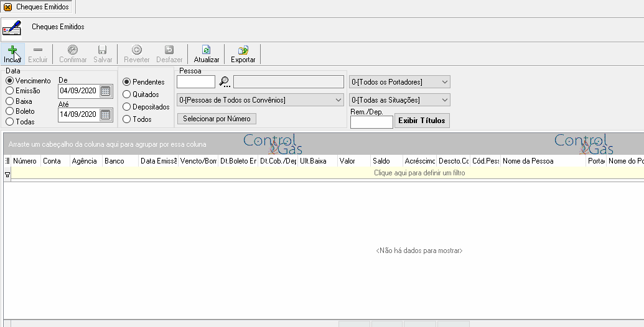644x327 pixels.
Task: Select the Quitados status radio button
Action: click(126, 94)
